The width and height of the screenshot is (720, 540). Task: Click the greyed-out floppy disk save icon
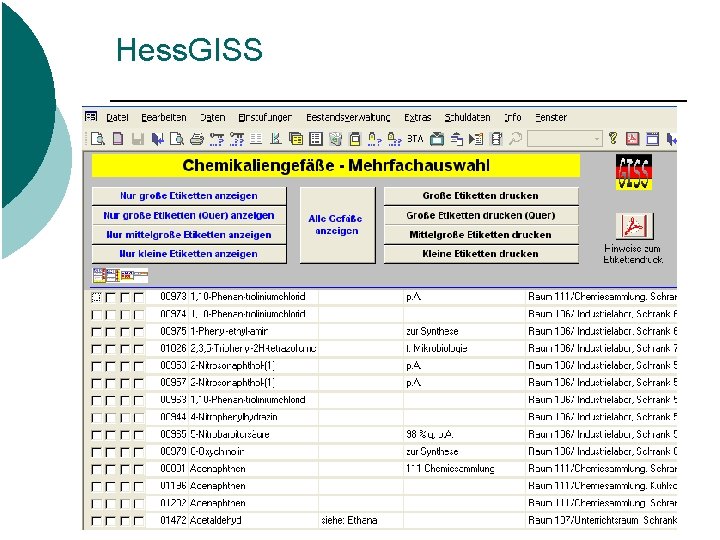point(138,139)
